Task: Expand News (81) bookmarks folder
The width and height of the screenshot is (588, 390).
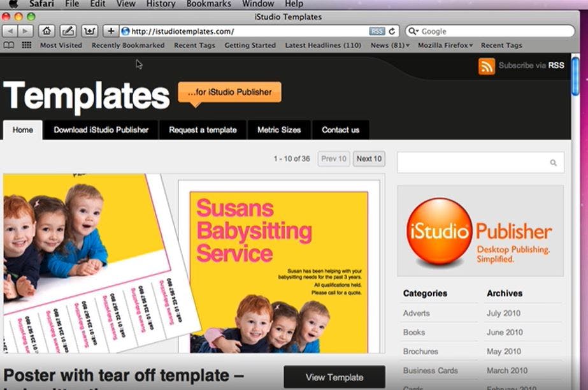Action: pos(390,45)
